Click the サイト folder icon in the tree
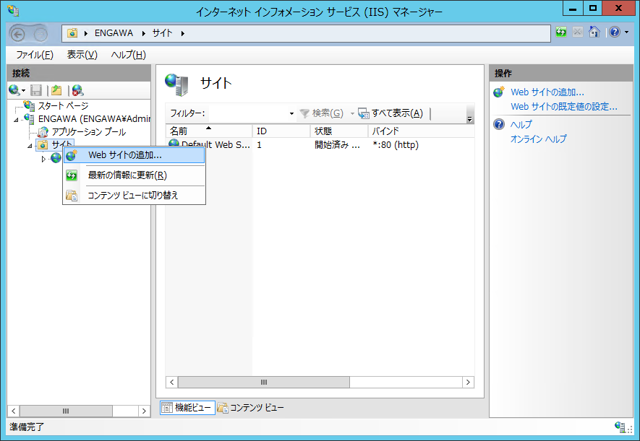640x441 pixels. coord(43,145)
